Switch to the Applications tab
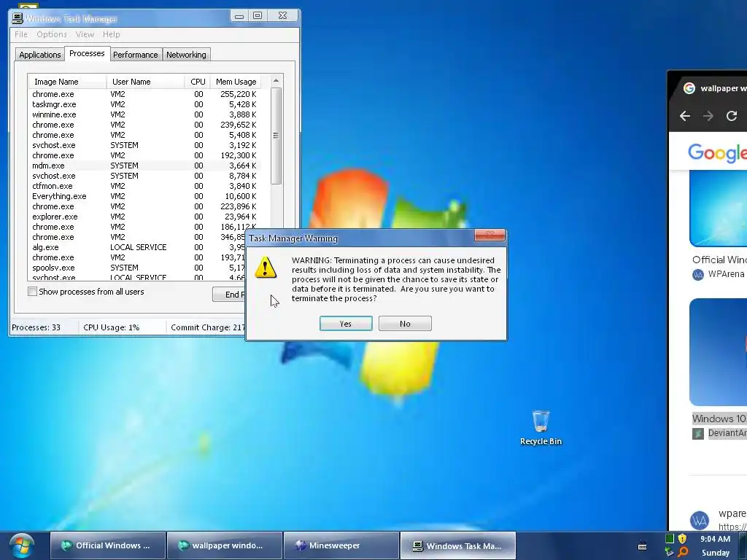747x560 pixels. 40,55
